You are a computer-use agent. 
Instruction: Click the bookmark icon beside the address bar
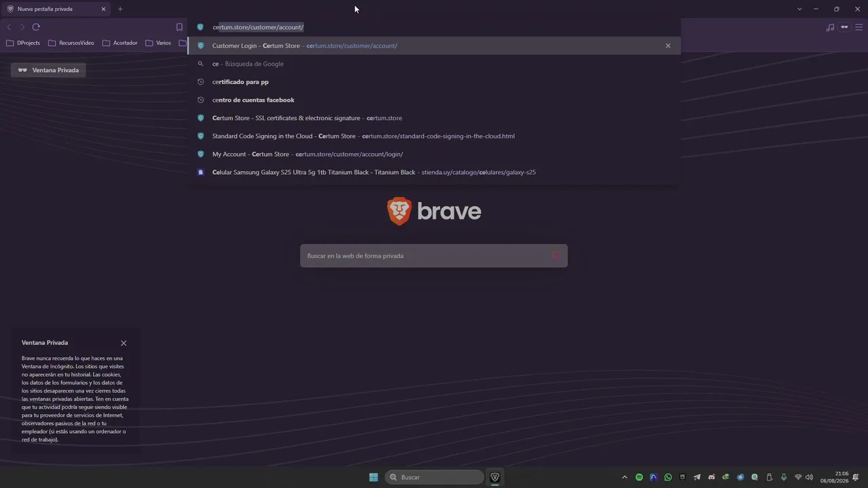179,27
